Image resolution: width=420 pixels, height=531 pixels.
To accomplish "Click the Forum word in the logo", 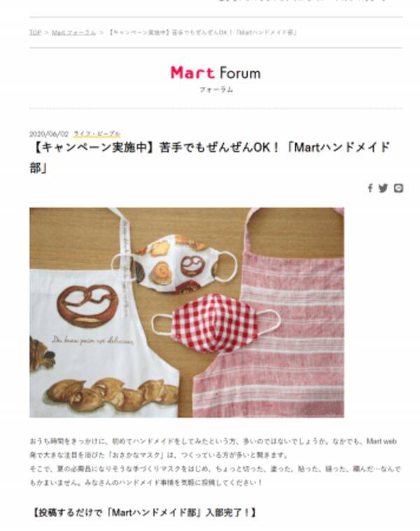I will pos(240,73).
